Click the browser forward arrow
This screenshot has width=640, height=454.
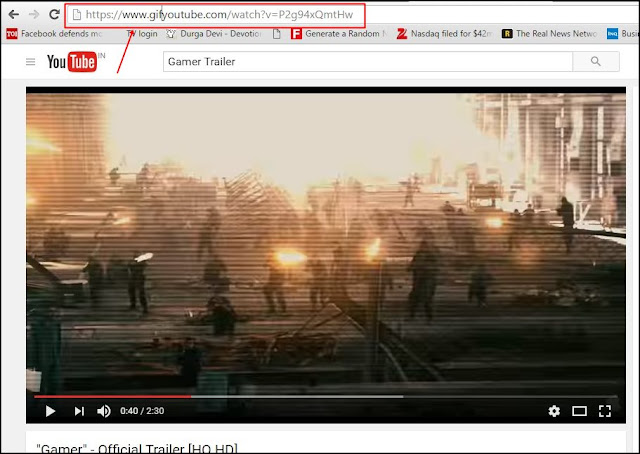34,14
